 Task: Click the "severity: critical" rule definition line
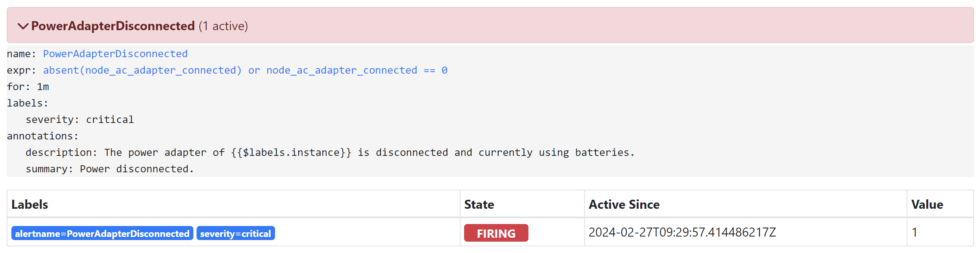coord(80,119)
